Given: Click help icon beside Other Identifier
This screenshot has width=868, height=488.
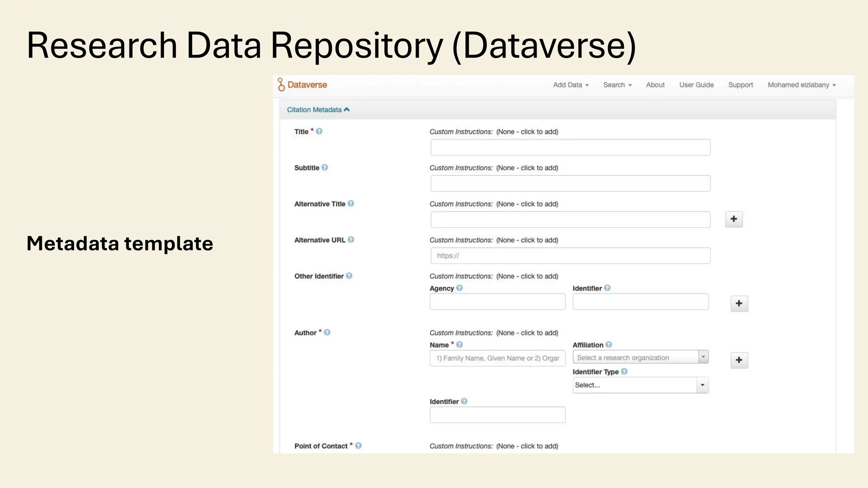Looking at the screenshot, I should point(349,276).
